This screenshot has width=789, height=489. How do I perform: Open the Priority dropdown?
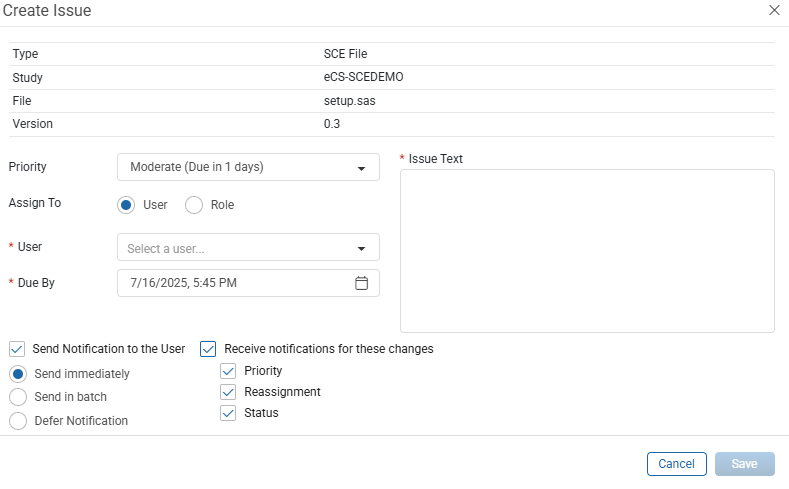coord(248,167)
